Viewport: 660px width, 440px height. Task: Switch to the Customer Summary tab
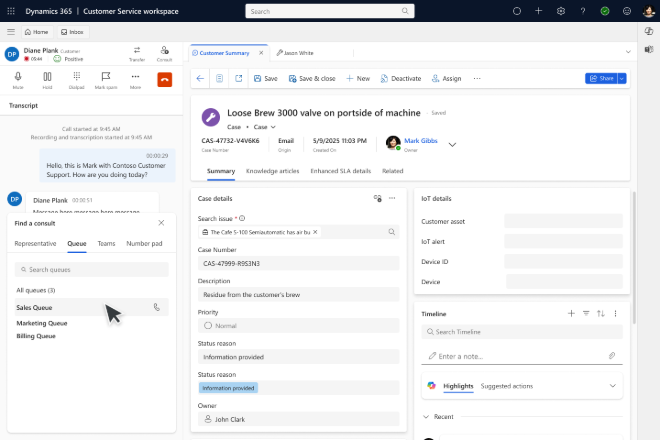click(224, 53)
